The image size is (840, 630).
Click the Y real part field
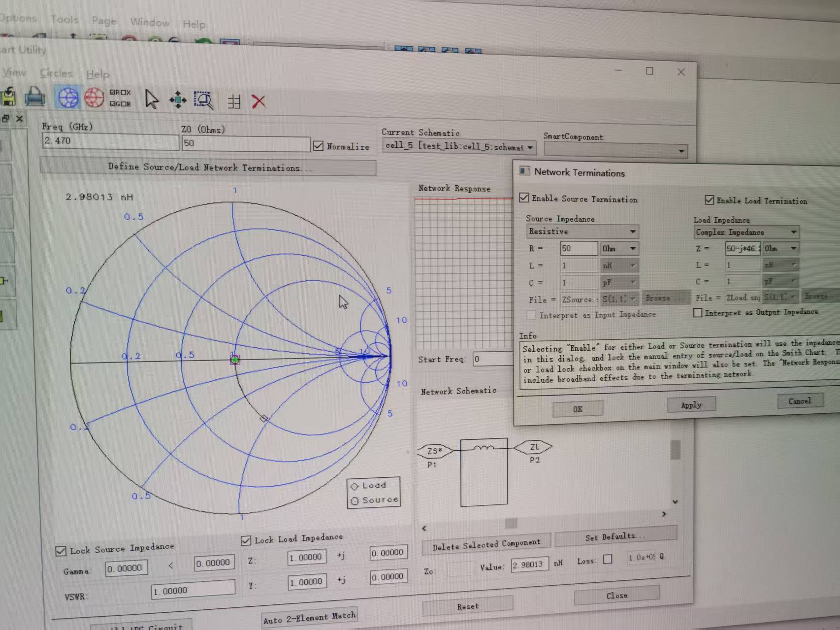(306, 582)
